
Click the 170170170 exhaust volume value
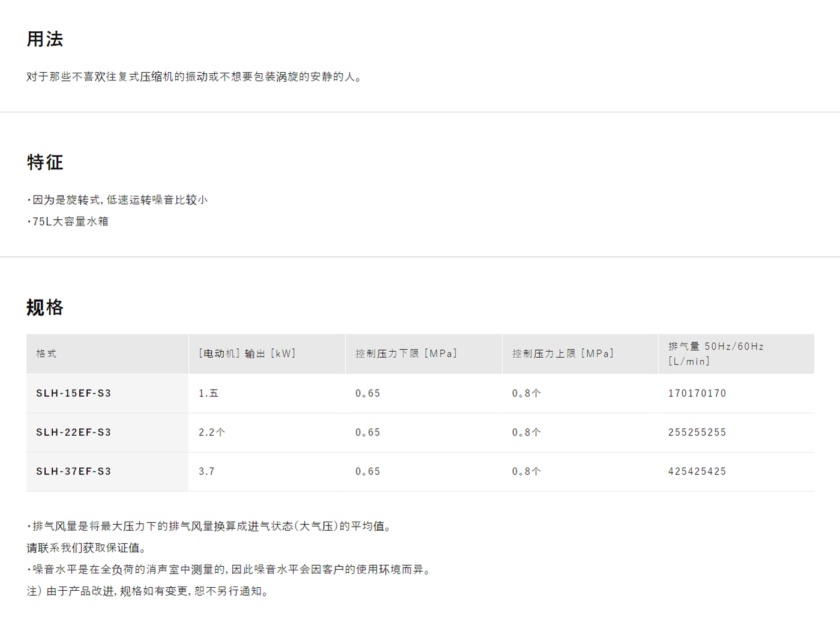tap(697, 393)
